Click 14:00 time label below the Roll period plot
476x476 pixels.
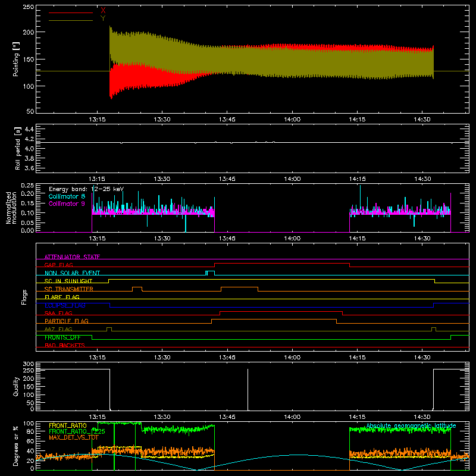(x=292, y=179)
